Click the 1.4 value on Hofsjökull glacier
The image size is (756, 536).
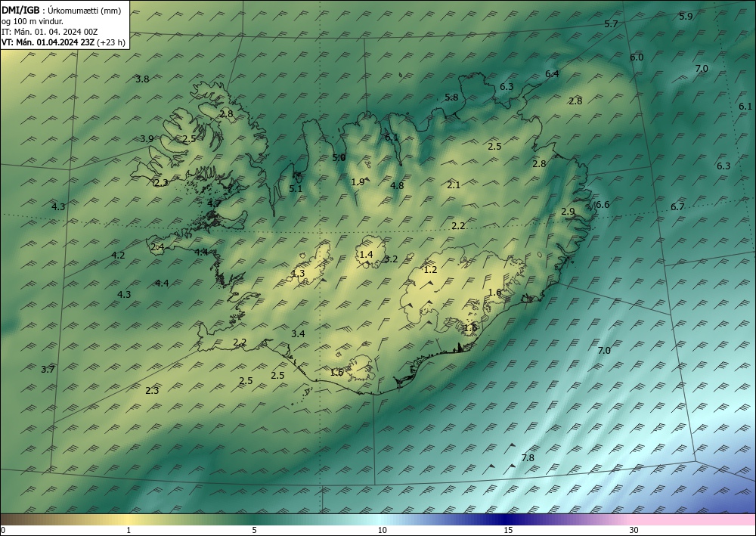coord(367,255)
